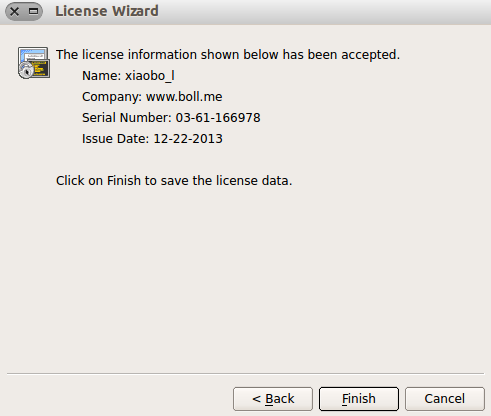Click the "Serial Number:" label
Image resolution: width=491 pixels, height=416 pixels.
127,118
